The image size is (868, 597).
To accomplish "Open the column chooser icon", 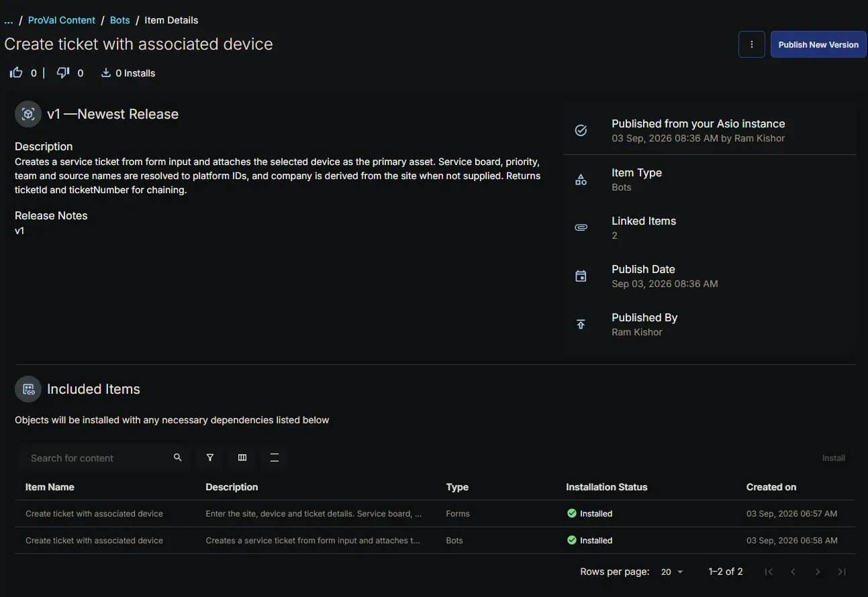I will (x=242, y=457).
